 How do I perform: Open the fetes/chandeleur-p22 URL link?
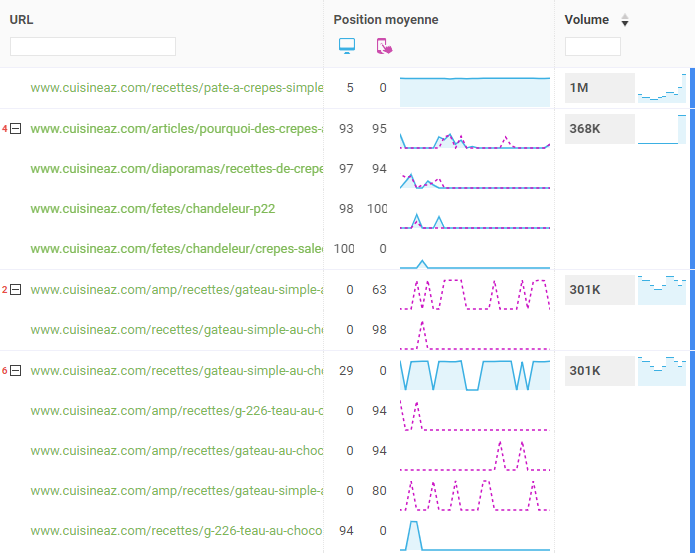[x=152, y=209]
